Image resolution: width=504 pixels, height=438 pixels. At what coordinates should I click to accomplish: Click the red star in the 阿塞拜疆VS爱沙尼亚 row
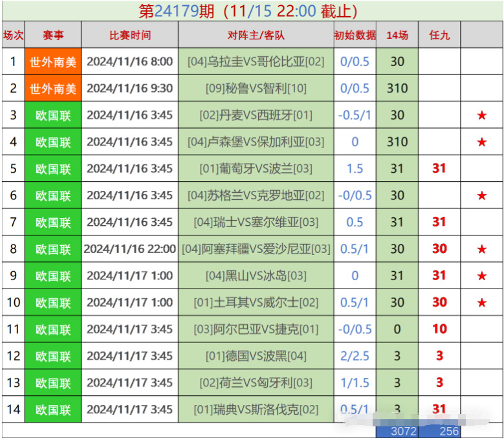[x=481, y=249]
